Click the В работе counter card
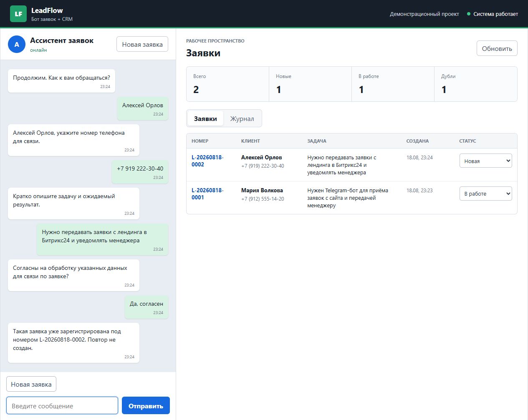The image size is (528, 420). pyautogui.click(x=393, y=84)
